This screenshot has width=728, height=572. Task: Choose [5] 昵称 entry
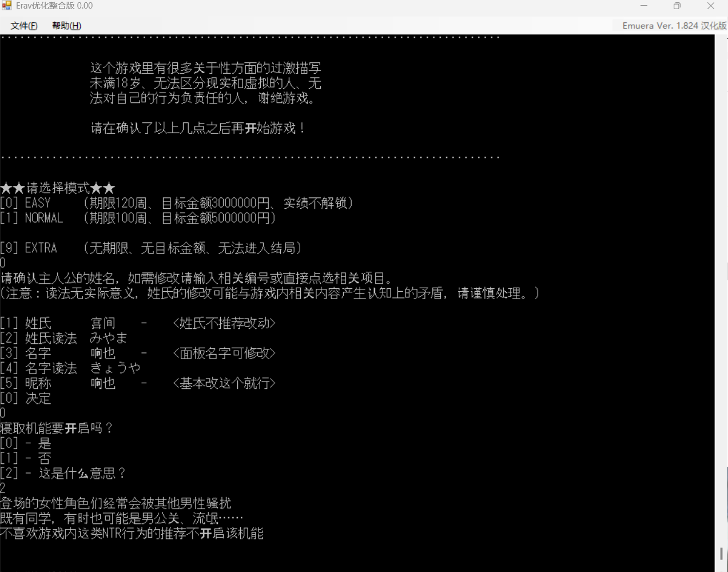pos(26,383)
